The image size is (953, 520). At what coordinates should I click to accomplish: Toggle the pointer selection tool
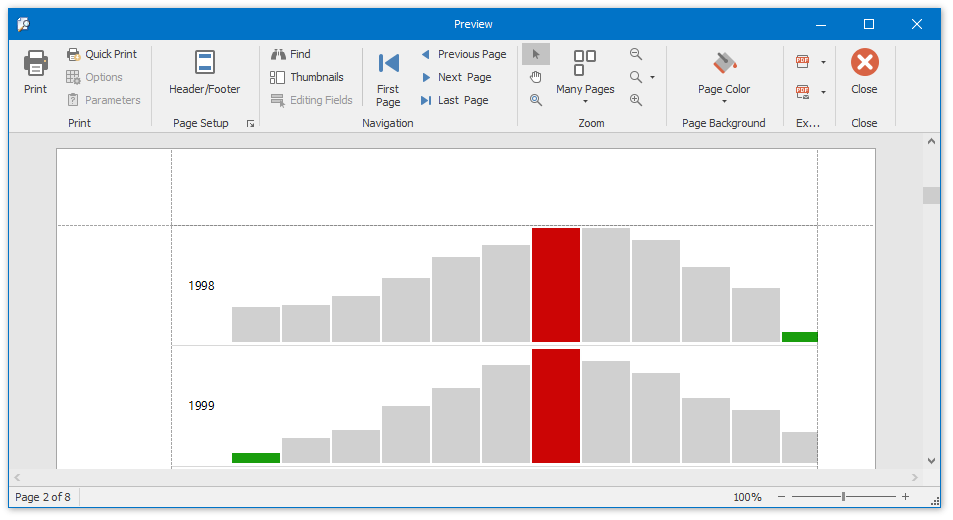(x=536, y=54)
